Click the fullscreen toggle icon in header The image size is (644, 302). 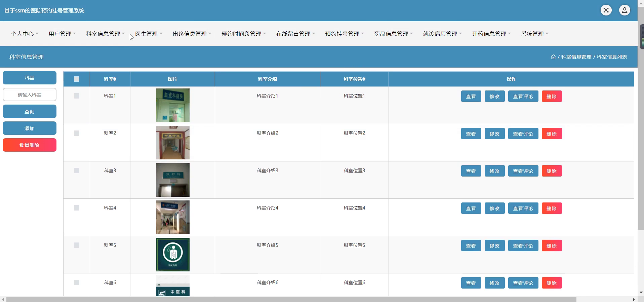606,10
